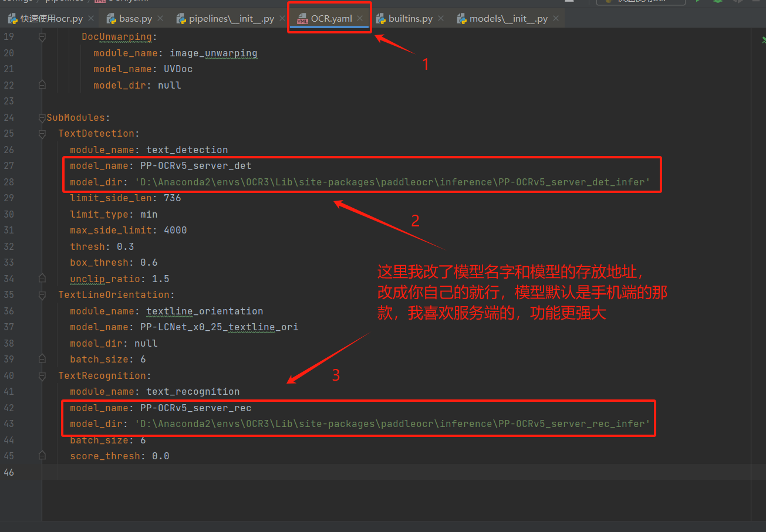Viewport: 766px width, 532px height.
Task: Click the score_thresh value 0.0
Action: coord(161,456)
